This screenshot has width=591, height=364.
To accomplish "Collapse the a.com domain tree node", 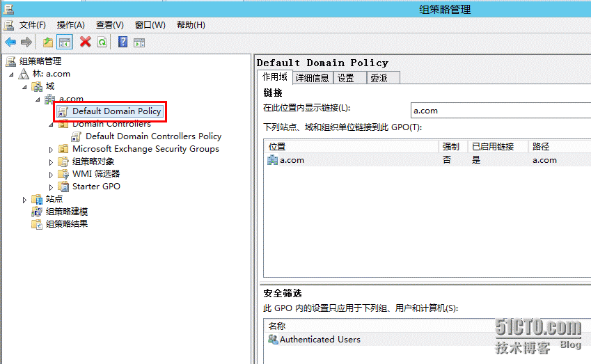I will tap(38, 100).
